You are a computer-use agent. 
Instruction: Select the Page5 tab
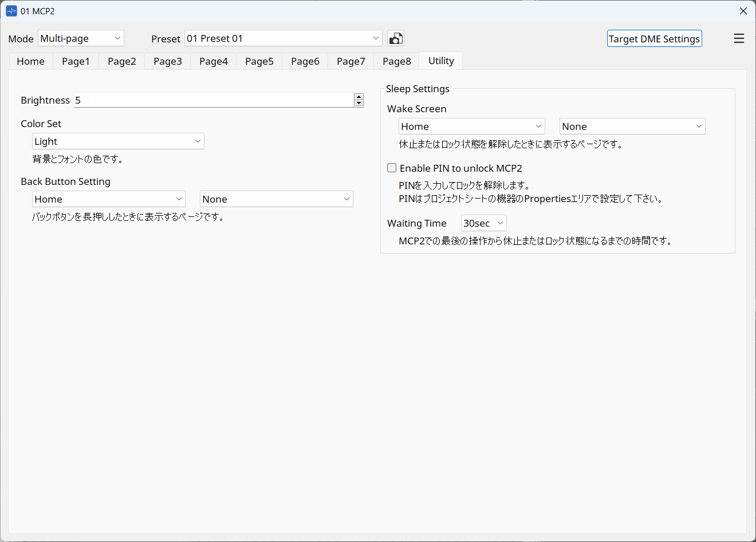259,61
